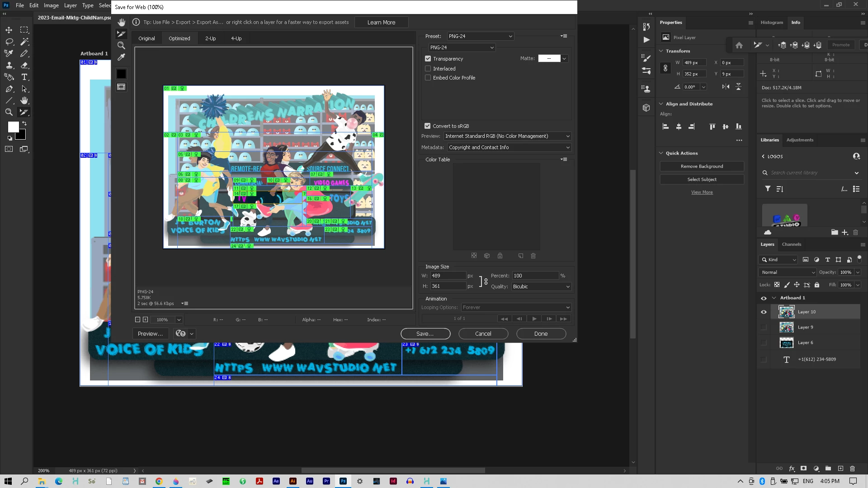This screenshot has width=868, height=488.
Task: Expand the Quality Bicubic dropdown
Action: pos(541,286)
